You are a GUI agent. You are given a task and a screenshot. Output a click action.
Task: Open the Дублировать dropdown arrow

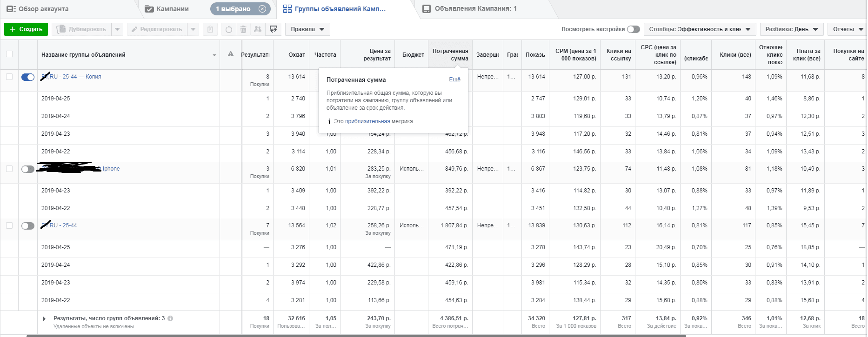pyautogui.click(x=117, y=29)
